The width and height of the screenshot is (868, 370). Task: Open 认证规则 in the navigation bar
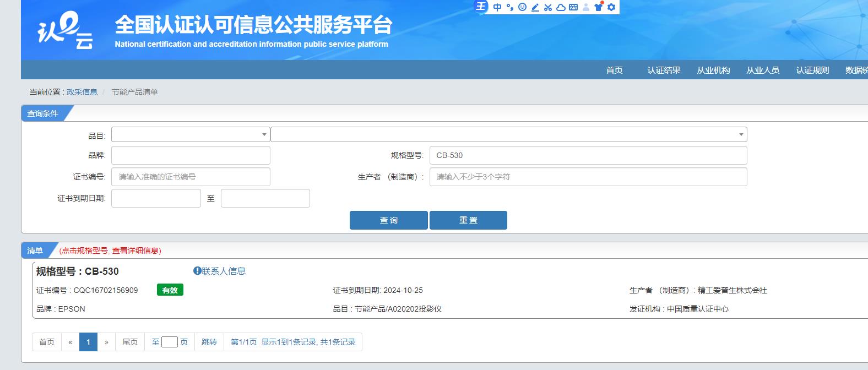pyautogui.click(x=812, y=70)
